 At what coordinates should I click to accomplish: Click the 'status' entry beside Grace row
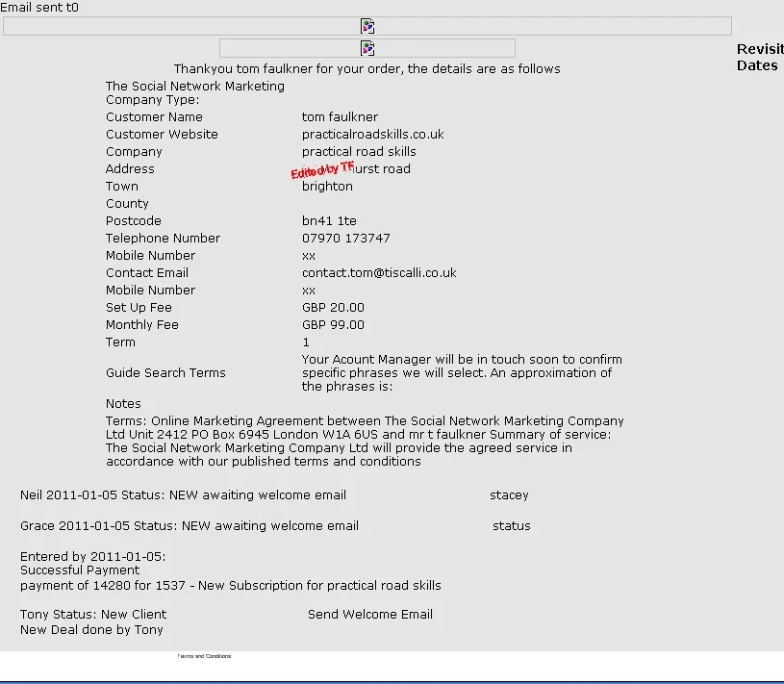pyautogui.click(x=512, y=526)
